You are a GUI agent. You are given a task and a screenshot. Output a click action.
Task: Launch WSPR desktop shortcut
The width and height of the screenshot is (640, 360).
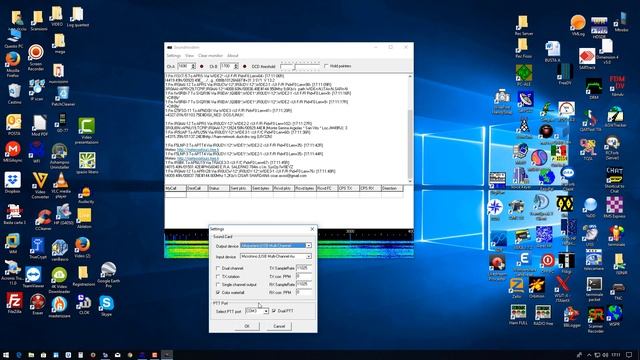coord(614,315)
